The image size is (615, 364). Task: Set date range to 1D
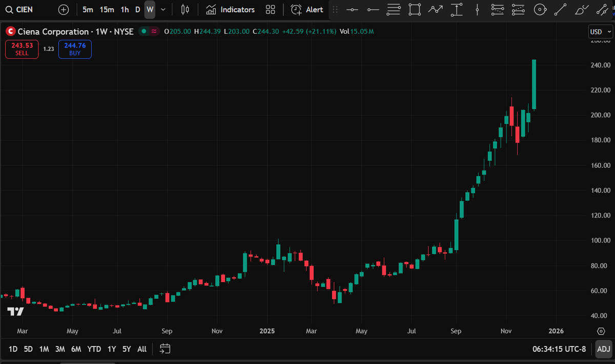(x=13, y=349)
